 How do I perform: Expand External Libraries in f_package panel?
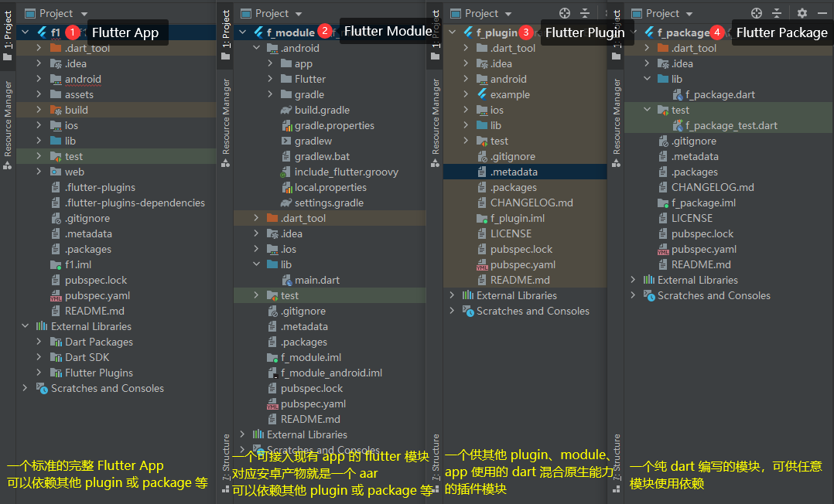(x=632, y=280)
